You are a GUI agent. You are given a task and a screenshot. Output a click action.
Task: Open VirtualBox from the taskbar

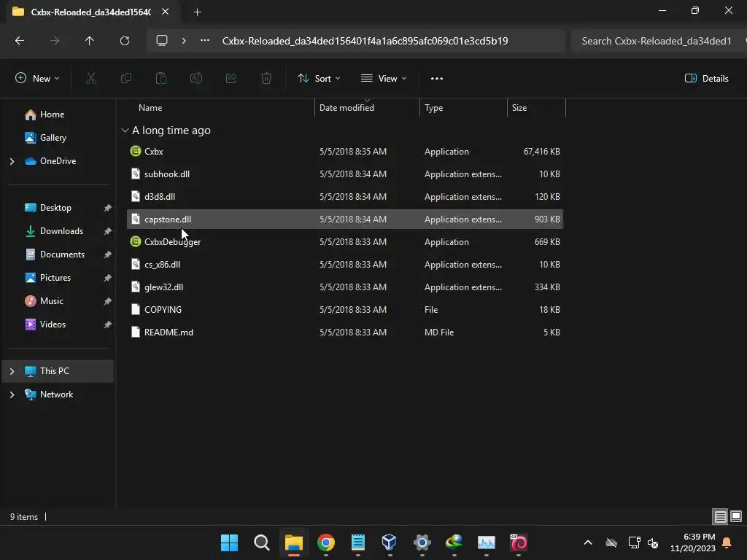pos(390,542)
